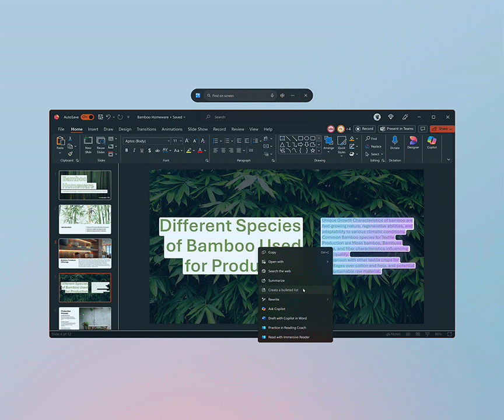Click the Present in Teams button

[397, 129]
